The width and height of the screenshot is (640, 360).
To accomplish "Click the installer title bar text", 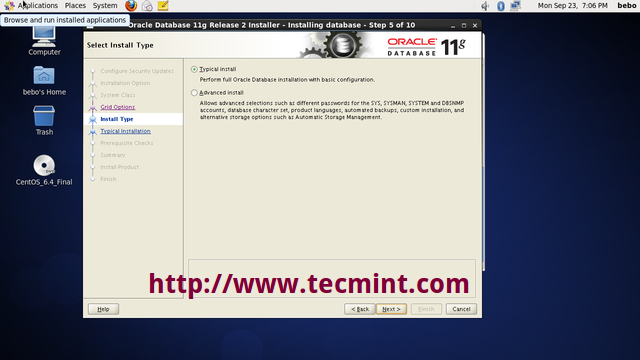I will [x=271, y=25].
